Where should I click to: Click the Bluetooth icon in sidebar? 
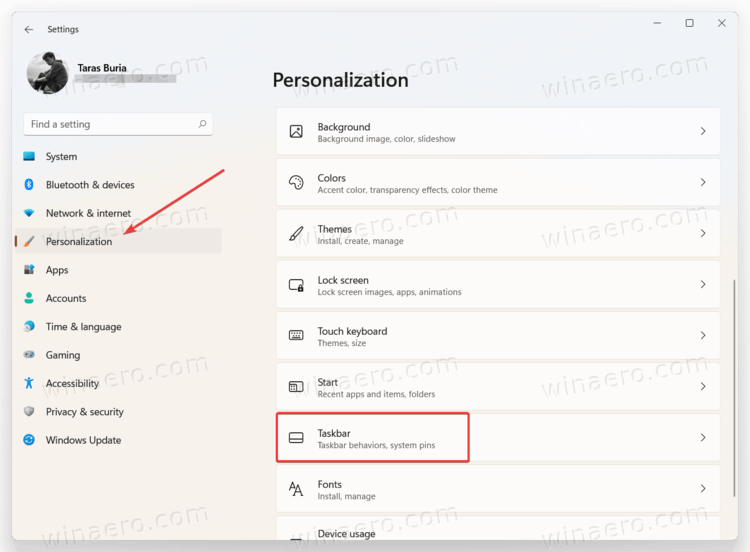tap(29, 185)
